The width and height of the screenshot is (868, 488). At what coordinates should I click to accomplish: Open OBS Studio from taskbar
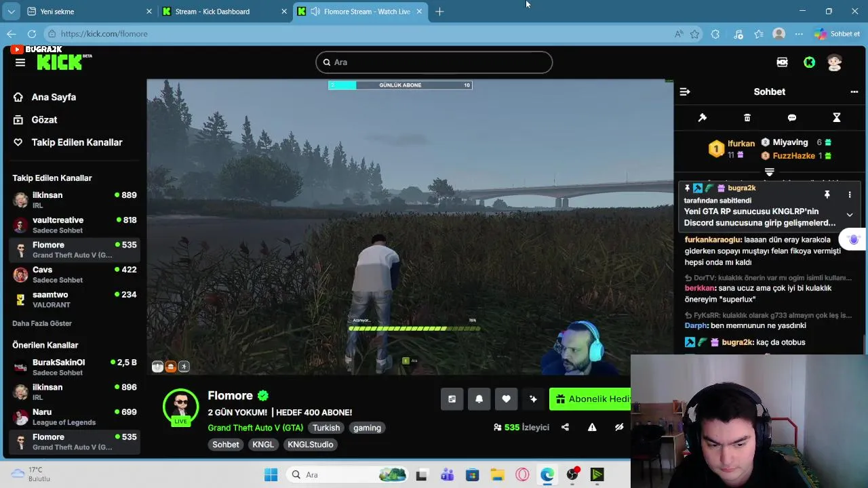click(x=572, y=474)
